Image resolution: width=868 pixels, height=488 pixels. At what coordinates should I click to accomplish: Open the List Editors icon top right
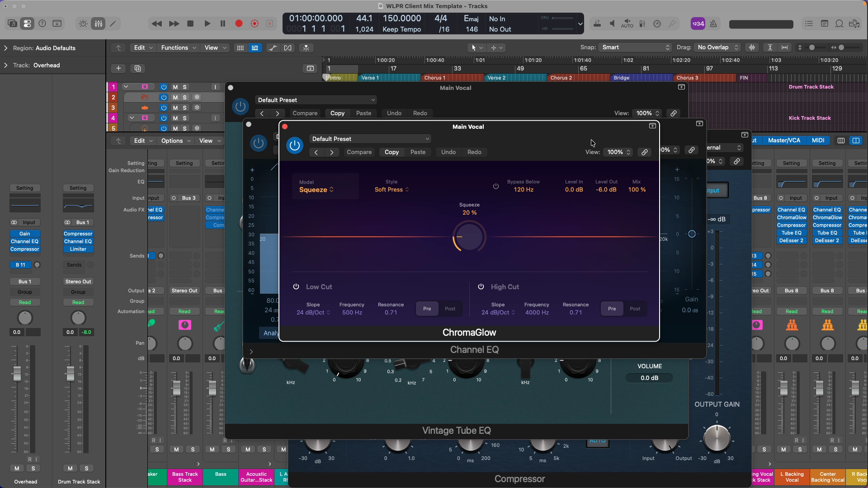(809, 23)
